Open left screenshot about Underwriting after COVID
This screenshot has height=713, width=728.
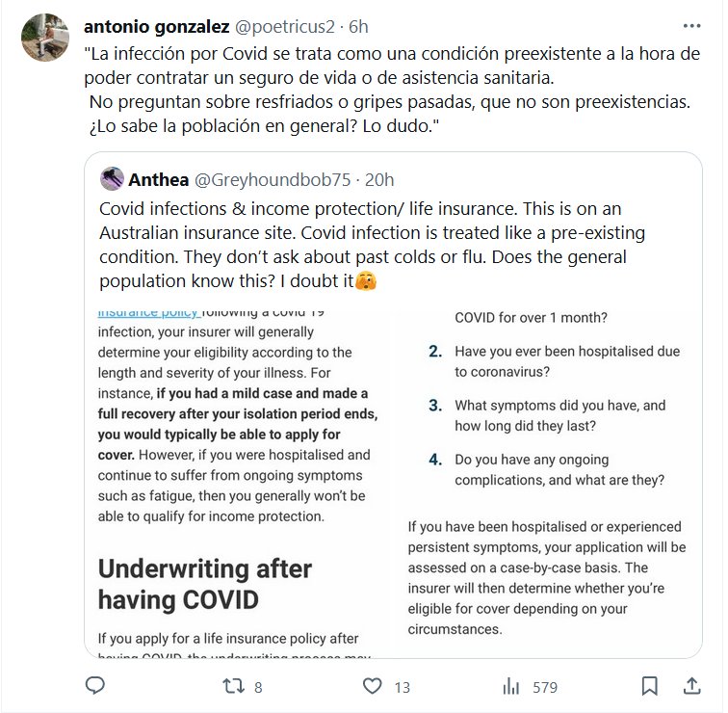click(241, 480)
